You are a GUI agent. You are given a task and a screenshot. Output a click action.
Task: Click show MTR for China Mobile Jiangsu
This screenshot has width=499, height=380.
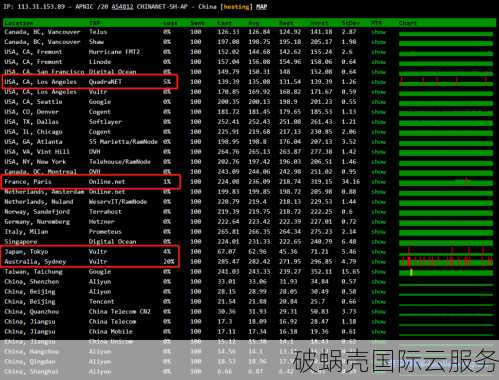pos(378,332)
